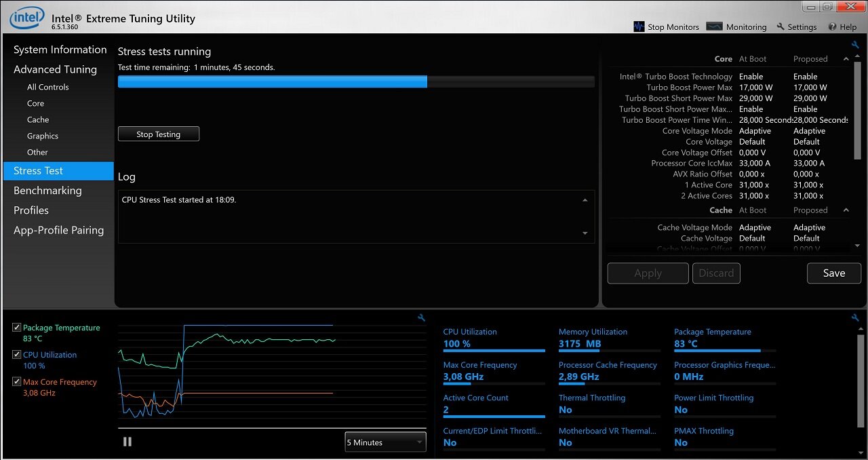Open the Monitoring view from the top toolbar
Image resolution: width=868 pixels, height=460 pixels.
click(736, 27)
